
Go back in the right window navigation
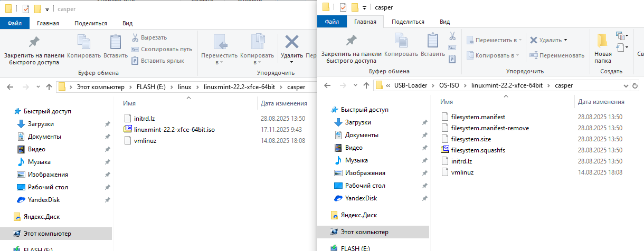(327, 85)
